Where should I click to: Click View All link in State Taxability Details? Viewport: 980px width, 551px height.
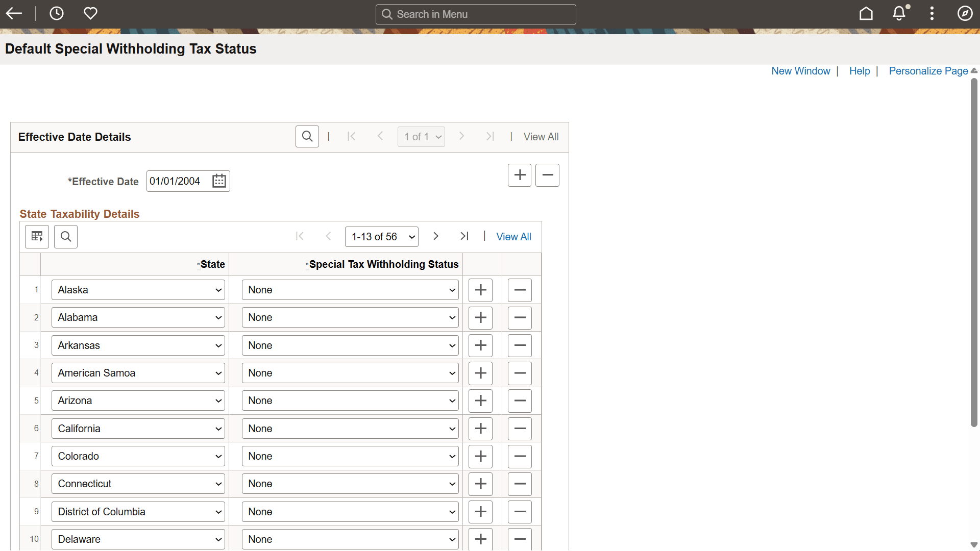coord(513,237)
